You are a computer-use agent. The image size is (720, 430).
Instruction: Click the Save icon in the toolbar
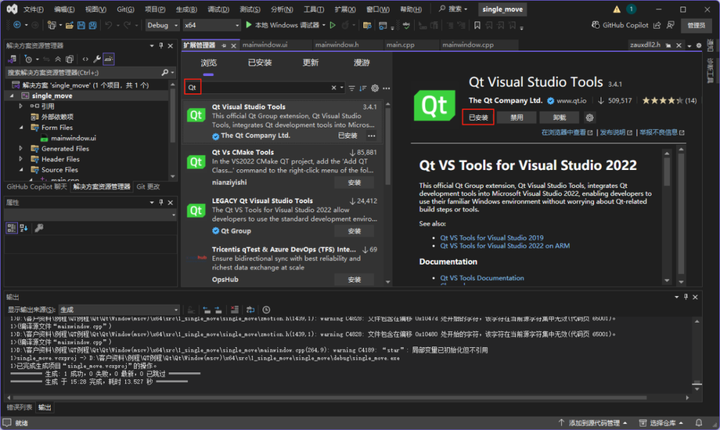pyautogui.click(x=81, y=25)
